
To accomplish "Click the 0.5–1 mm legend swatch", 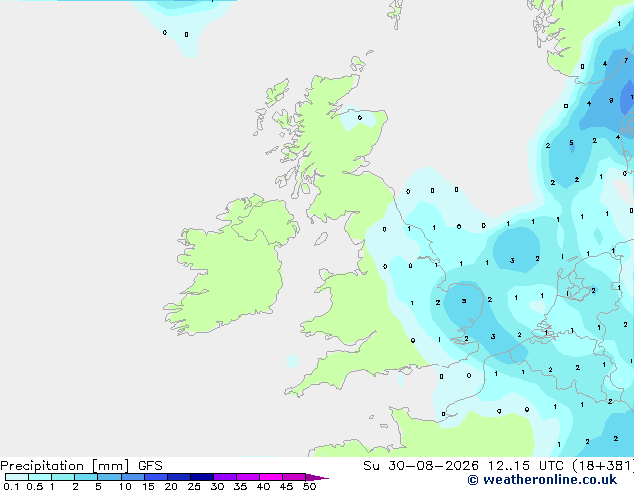I will point(40,477).
